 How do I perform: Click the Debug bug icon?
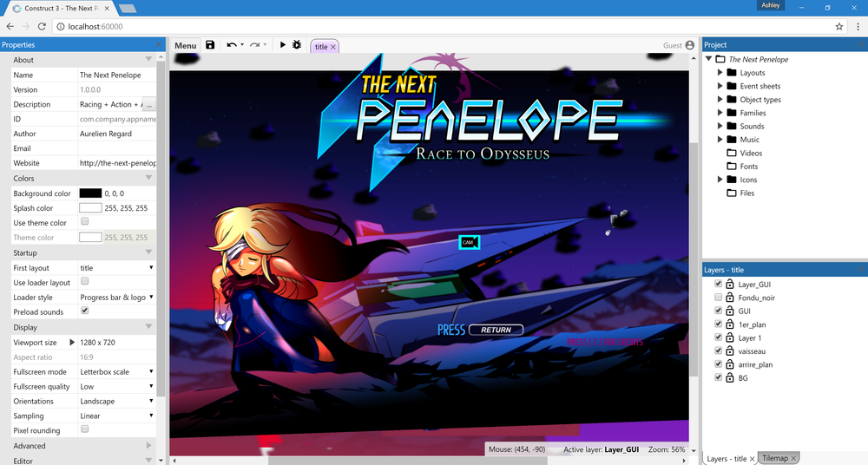click(x=297, y=45)
